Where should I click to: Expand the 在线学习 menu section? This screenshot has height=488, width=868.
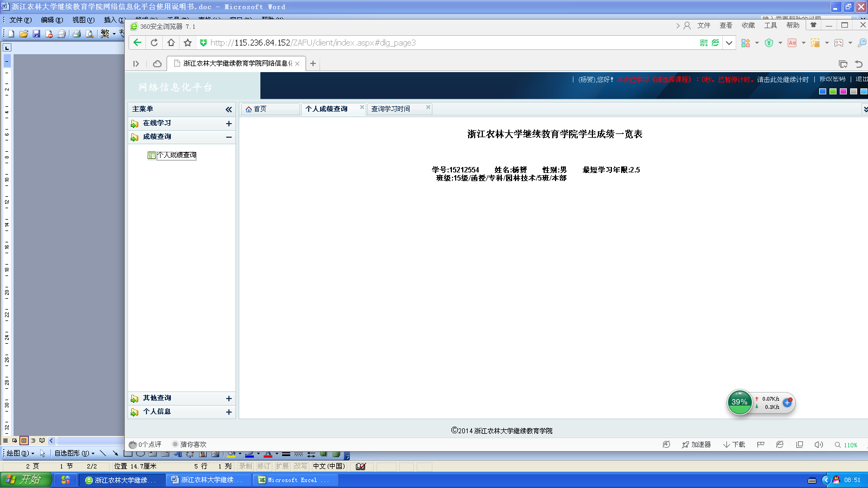pos(228,124)
